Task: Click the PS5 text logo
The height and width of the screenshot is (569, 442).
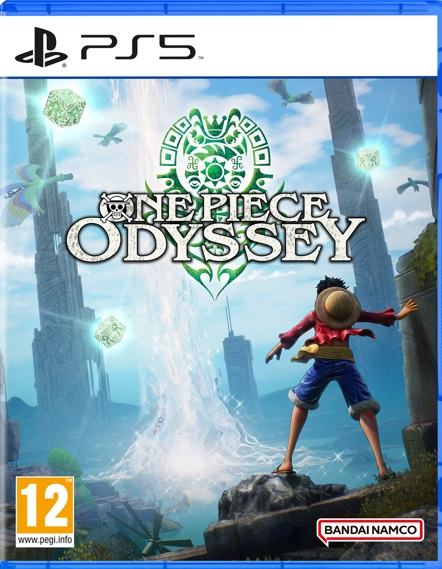Action: click(138, 47)
